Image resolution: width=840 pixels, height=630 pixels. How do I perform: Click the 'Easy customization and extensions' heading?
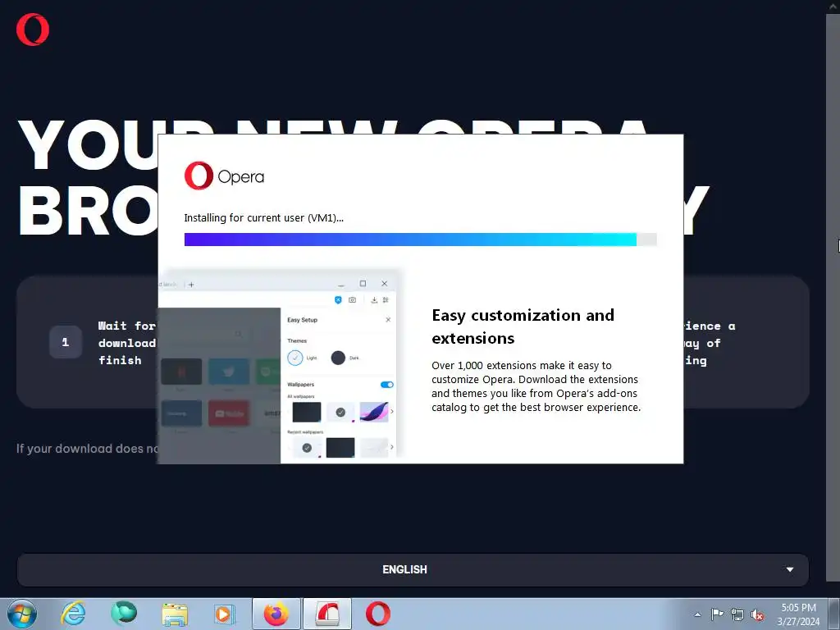click(x=523, y=326)
